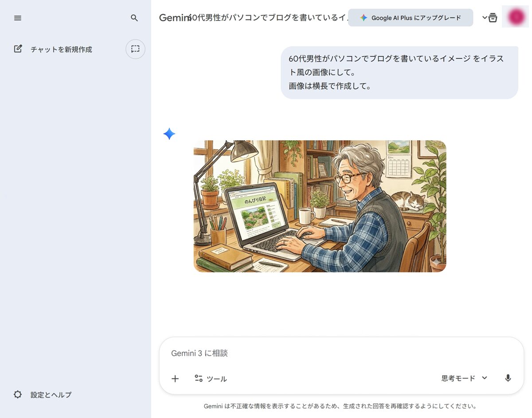
Task: Click the search magnifier icon in sidebar
Action: point(134,18)
